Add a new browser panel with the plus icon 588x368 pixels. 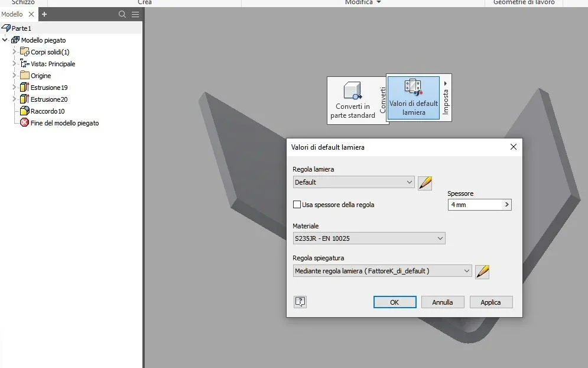click(44, 14)
